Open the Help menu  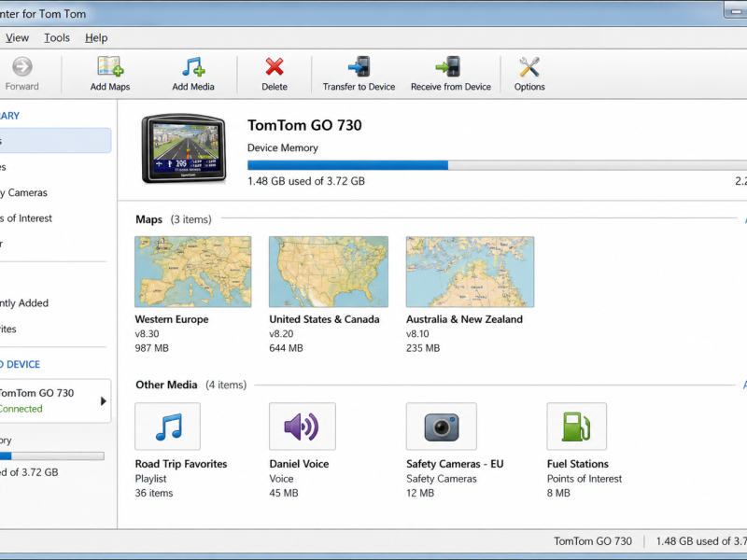(96, 37)
